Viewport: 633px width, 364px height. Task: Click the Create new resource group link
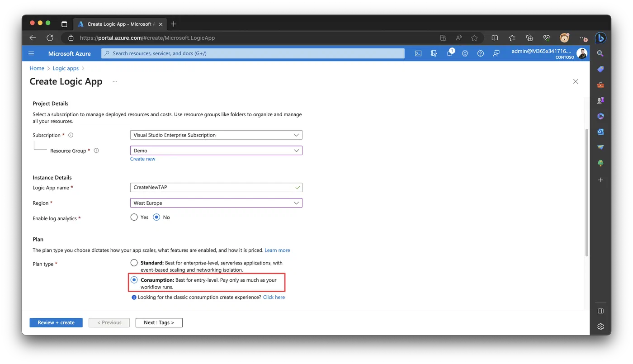[x=142, y=159]
